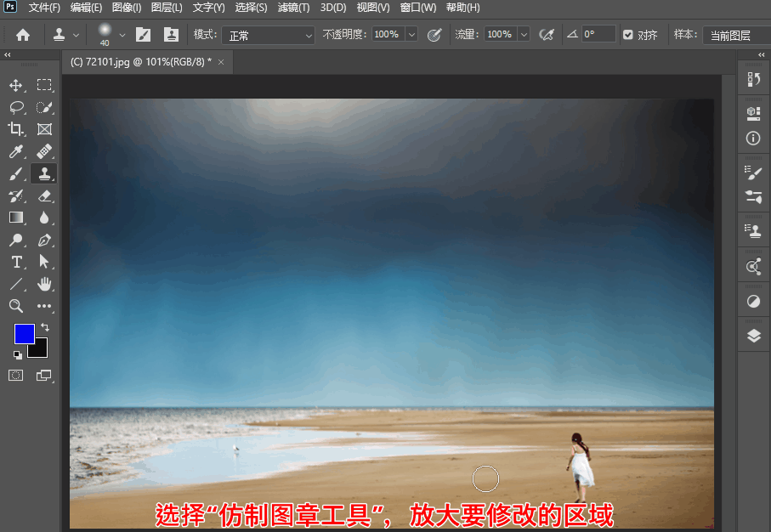Image resolution: width=771 pixels, height=532 pixels.
Task: Select the Clone Stamp tool in toolbox
Action: [44, 173]
